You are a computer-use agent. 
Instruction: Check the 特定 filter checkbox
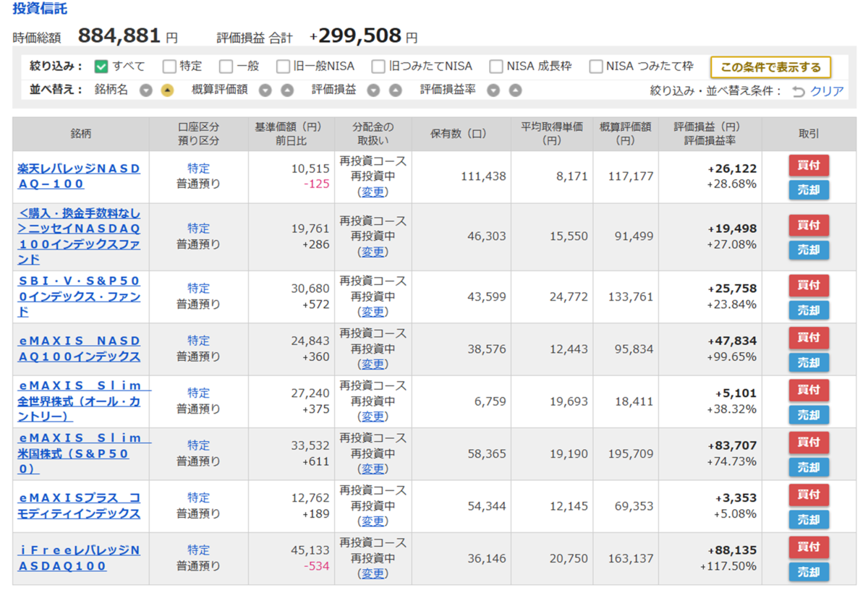click(x=169, y=67)
